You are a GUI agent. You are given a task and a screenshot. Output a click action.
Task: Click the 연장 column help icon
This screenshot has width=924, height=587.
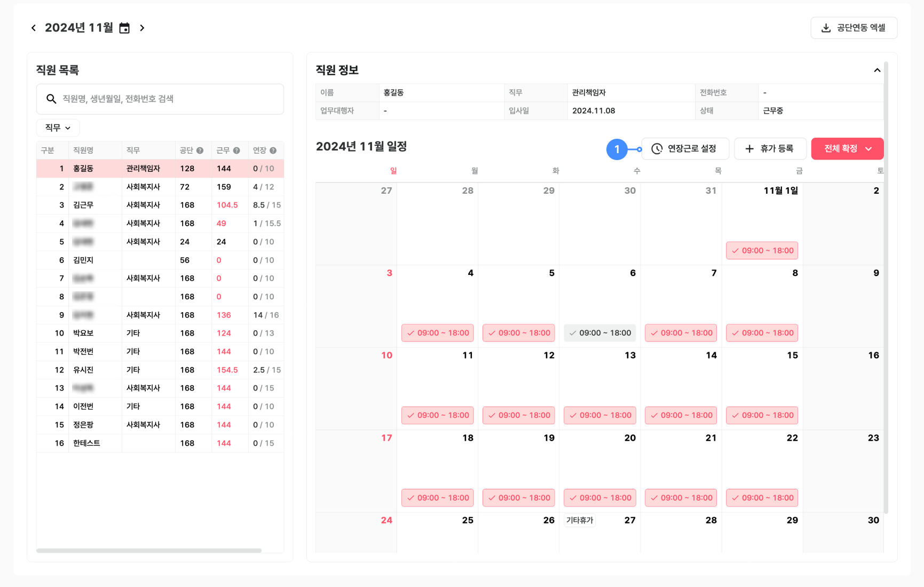(x=273, y=150)
